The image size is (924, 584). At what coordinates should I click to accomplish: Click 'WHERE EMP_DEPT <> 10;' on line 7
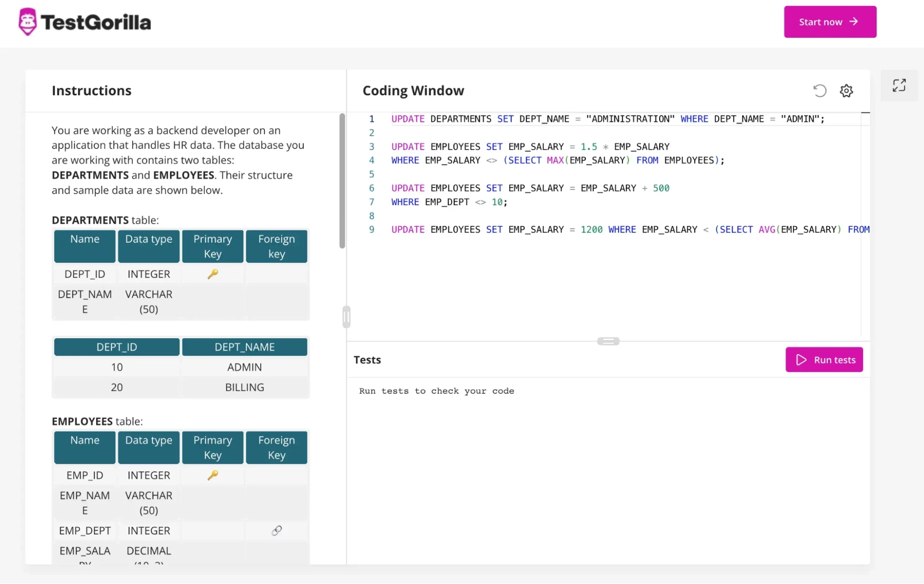tap(449, 202)
